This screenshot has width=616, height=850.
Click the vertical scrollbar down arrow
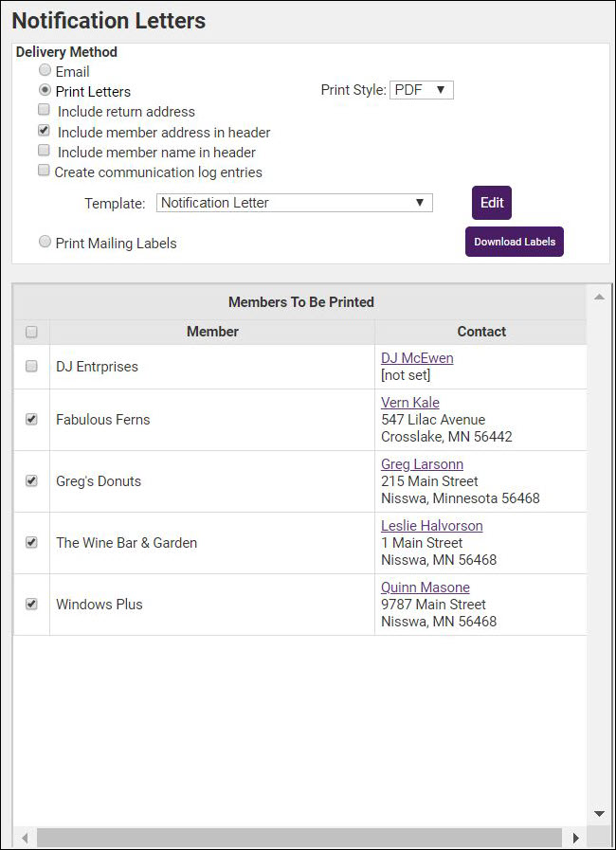click(599, 814)
